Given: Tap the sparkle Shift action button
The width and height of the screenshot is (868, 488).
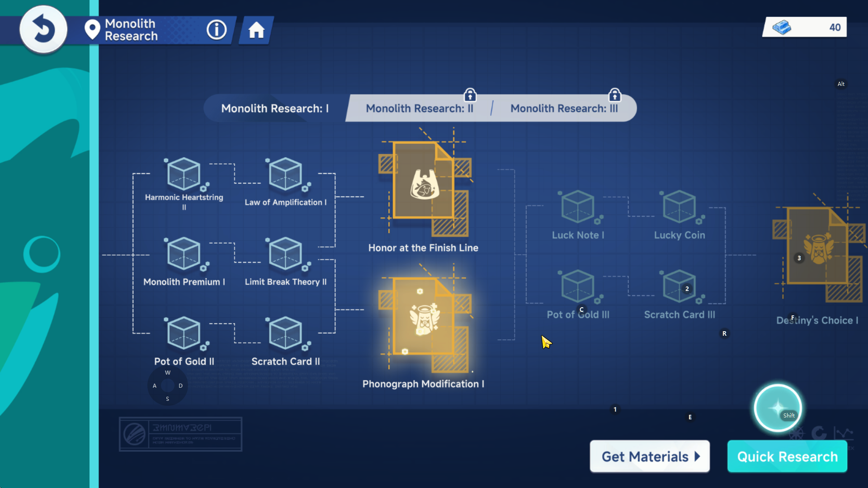Looking at the screenshot, I should point(778,408).
